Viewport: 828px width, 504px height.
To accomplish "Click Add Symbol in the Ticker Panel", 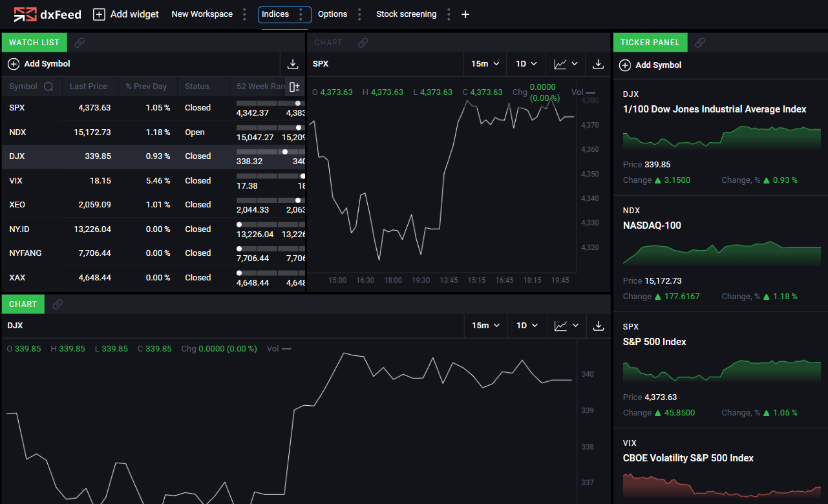I will 652,65.
